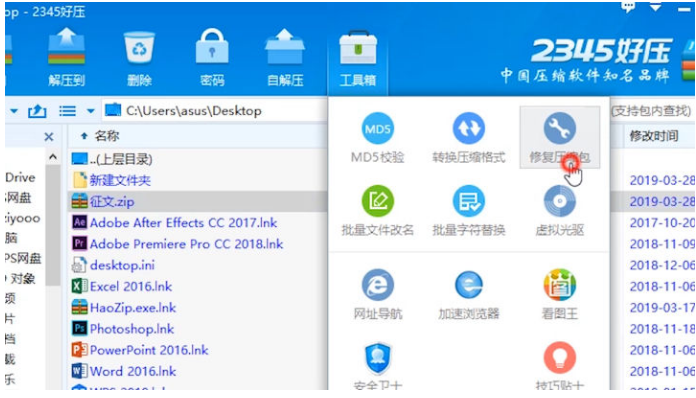Open 批量文件改名 batch rename tool
696x398 pixels.
(377, 210)
